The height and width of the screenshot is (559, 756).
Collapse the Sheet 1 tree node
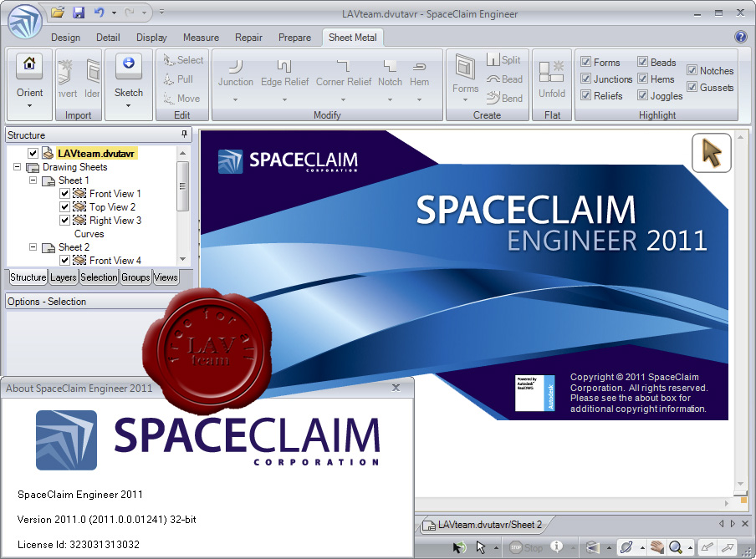click(x=33, y=180)
